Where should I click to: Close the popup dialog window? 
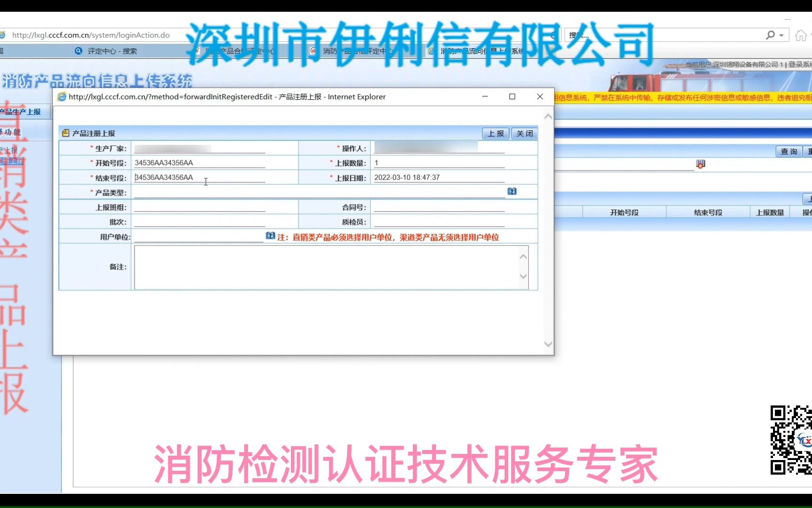pyautogui.click(x=540, y=96)
